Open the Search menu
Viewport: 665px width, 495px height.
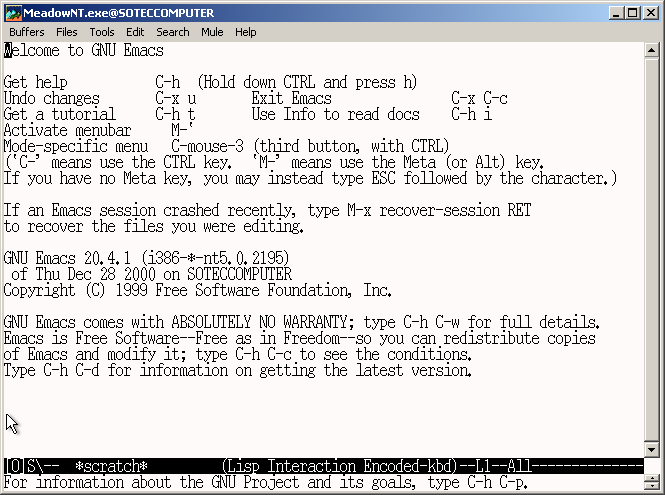click(x=173, y=32)
